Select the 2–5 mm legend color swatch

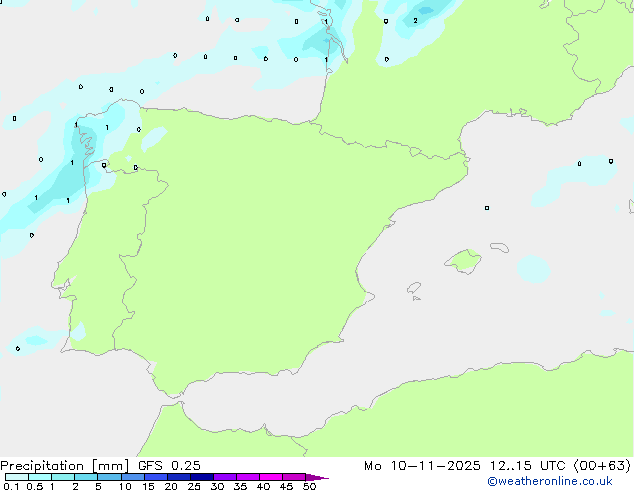(x=86, y=477)
